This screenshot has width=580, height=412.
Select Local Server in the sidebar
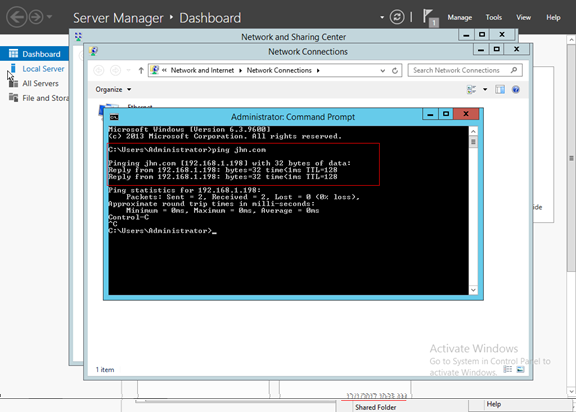click(x=43, y=69)
